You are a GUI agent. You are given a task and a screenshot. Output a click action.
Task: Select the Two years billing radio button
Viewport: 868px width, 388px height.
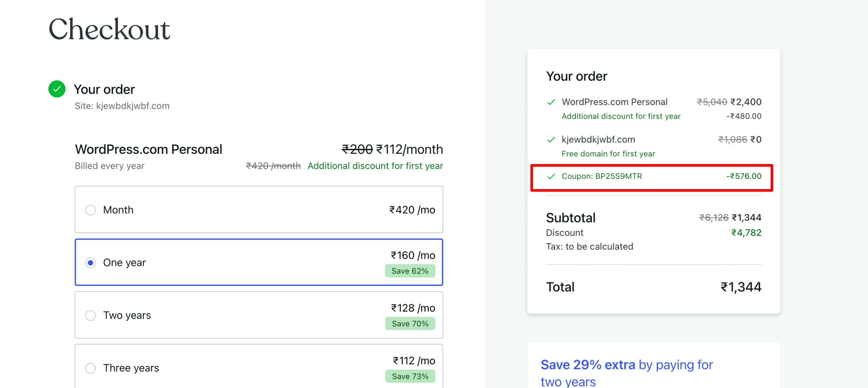(90, 315)
